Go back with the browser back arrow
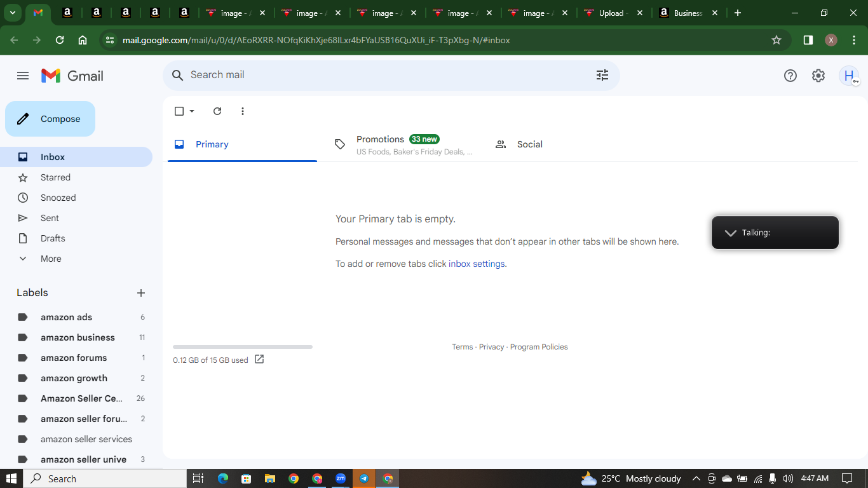 point(14,40)
